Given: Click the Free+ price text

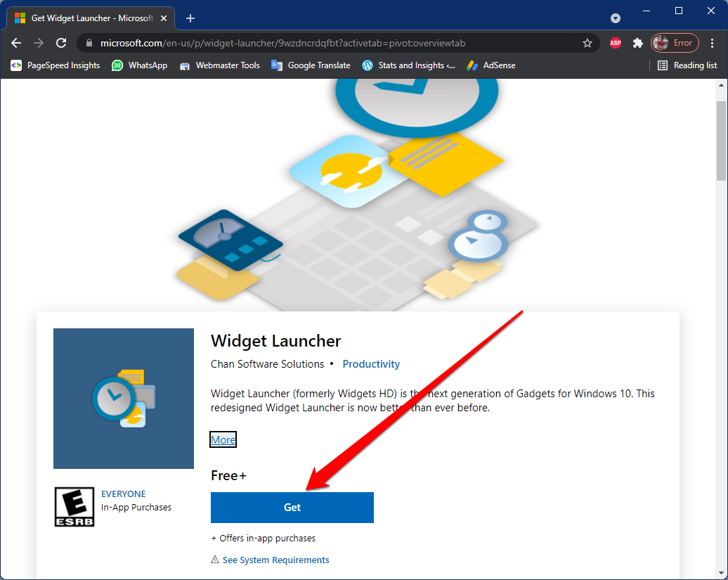Looking at the screenshot, I should [x=228, y=475].
